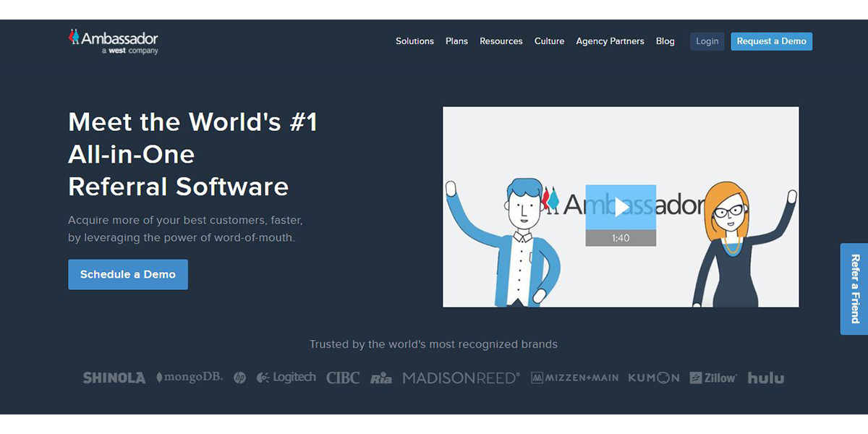The width and height of the screenshot is (868, 434).
Task: Go to the Culture page
Action: coord(550,41)
